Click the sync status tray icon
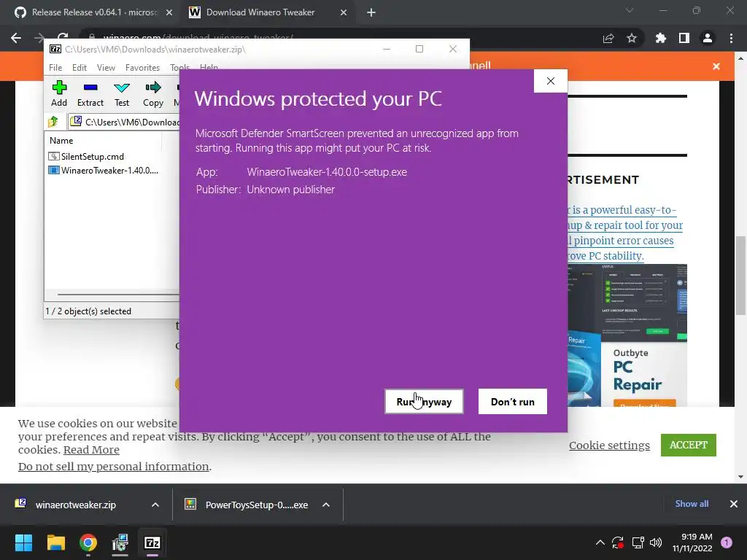747x560 pixels. 618,542
